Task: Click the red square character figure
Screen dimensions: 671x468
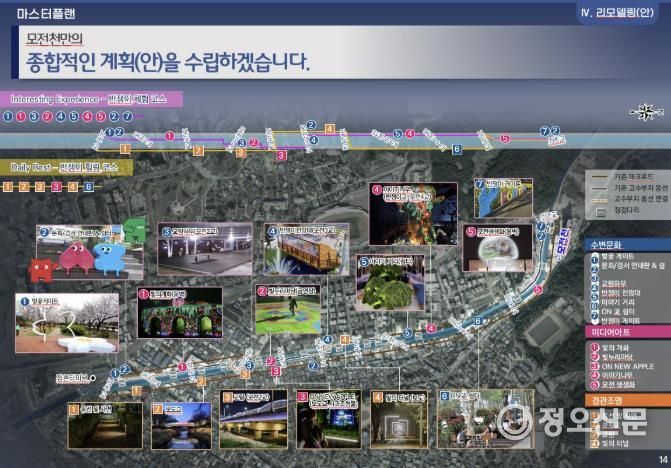Action: (42, 270)
